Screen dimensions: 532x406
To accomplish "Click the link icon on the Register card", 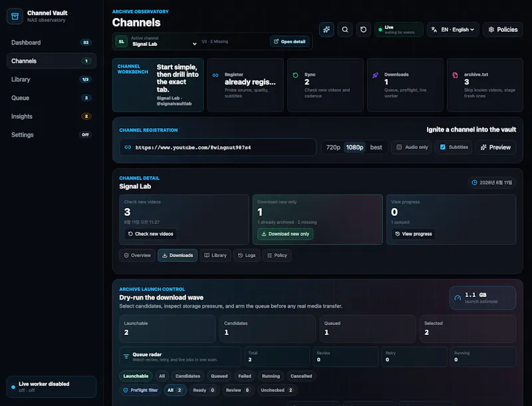I will 215,75.
